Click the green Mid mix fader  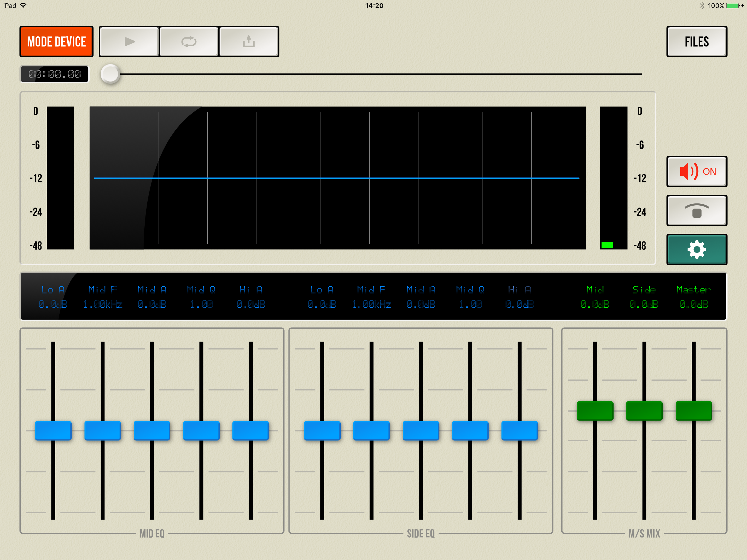595,411
